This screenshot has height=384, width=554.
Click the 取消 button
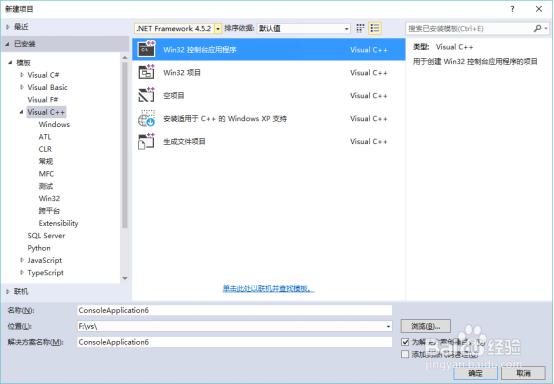[x=523, y=373]
